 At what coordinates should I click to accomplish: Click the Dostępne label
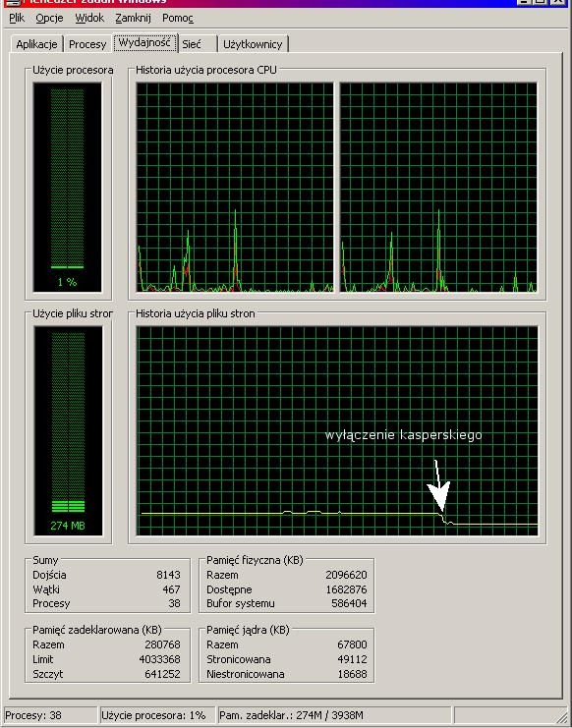[229, 589]
